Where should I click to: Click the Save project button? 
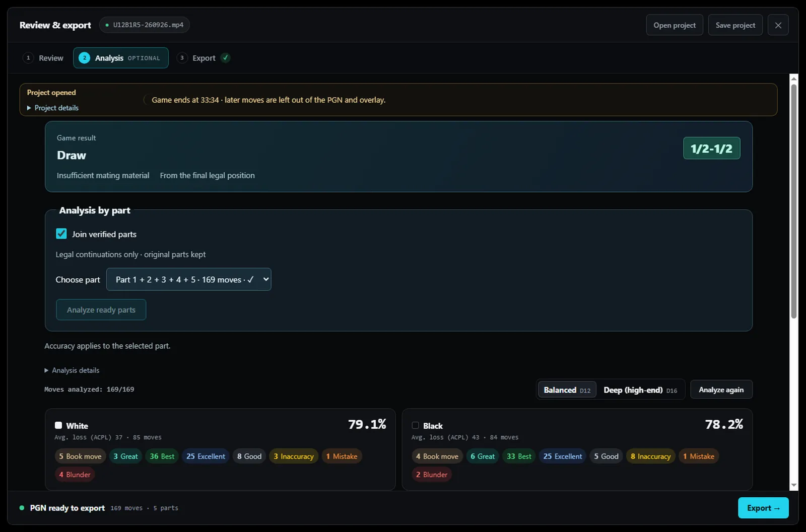pos(735,25)
